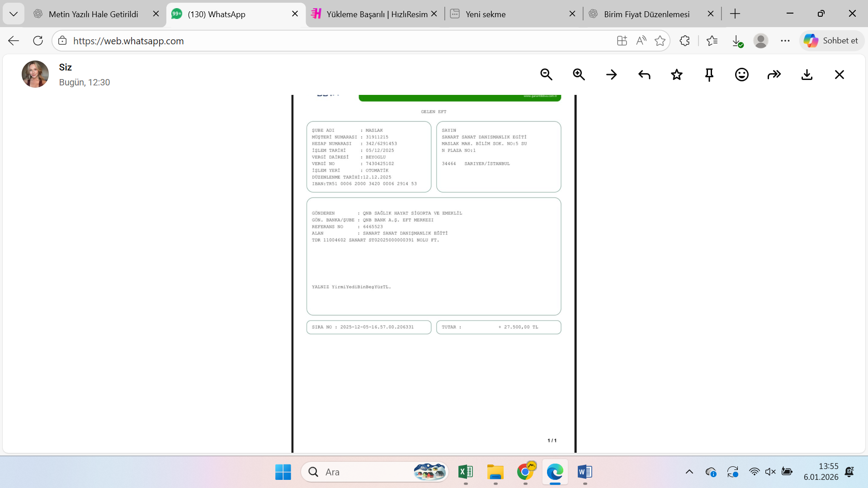Click the taskbar Ara search box

pos(375,472)
